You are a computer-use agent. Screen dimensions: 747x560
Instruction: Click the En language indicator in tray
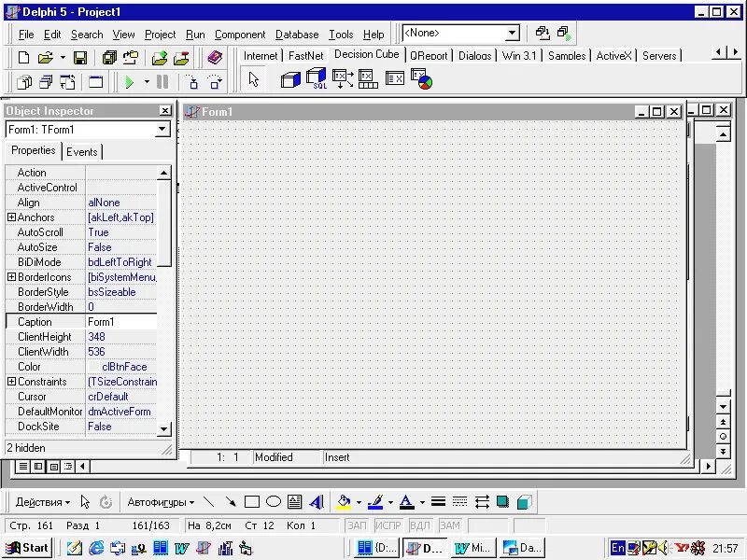pos(617,548)
